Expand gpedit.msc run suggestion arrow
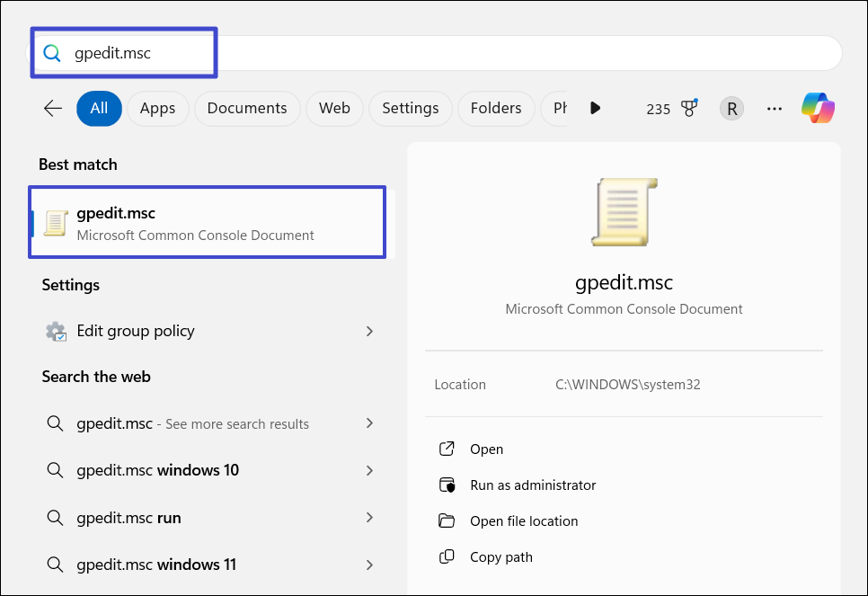This screenshot has height=596, width=868. pyautogui.click(x=369, y=518)
